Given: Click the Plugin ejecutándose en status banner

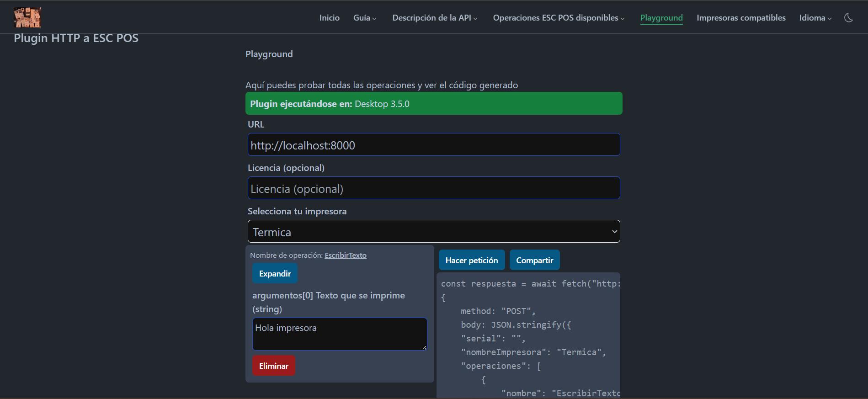Looking at the screenshot, I should click(434, 104).
